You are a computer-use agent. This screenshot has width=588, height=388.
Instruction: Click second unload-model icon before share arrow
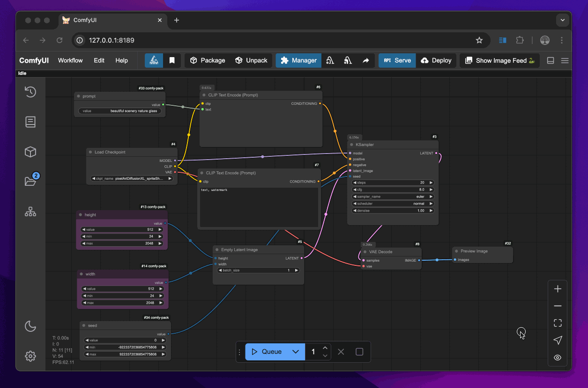coord(348,60)
